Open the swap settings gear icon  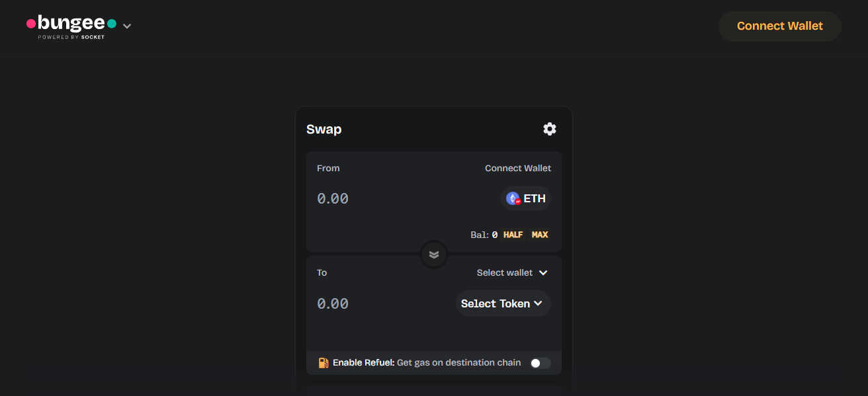pos(550,129)
